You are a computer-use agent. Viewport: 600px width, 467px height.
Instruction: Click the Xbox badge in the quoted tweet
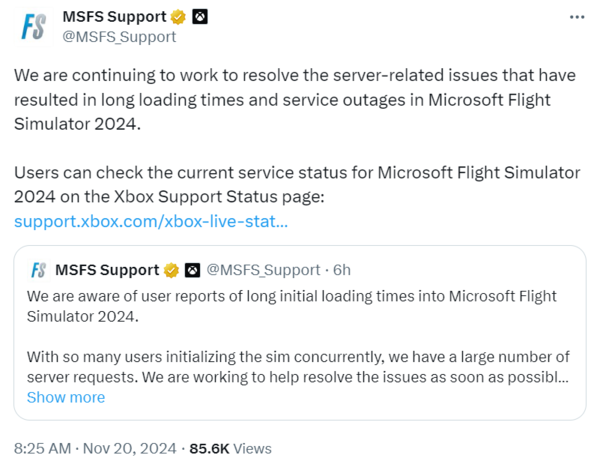click(192, 270)
